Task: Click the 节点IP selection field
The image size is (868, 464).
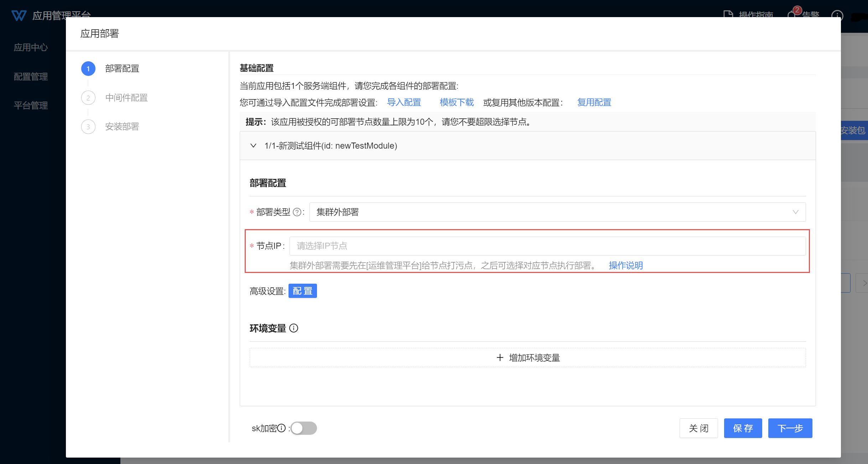Action: tap(547, 246)
